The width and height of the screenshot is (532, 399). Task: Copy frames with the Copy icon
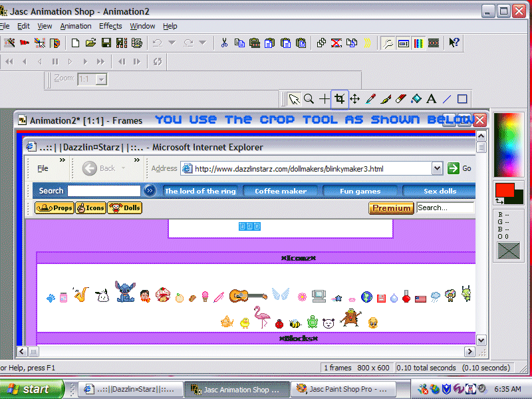pyautogui.click(x=239, y=43)
